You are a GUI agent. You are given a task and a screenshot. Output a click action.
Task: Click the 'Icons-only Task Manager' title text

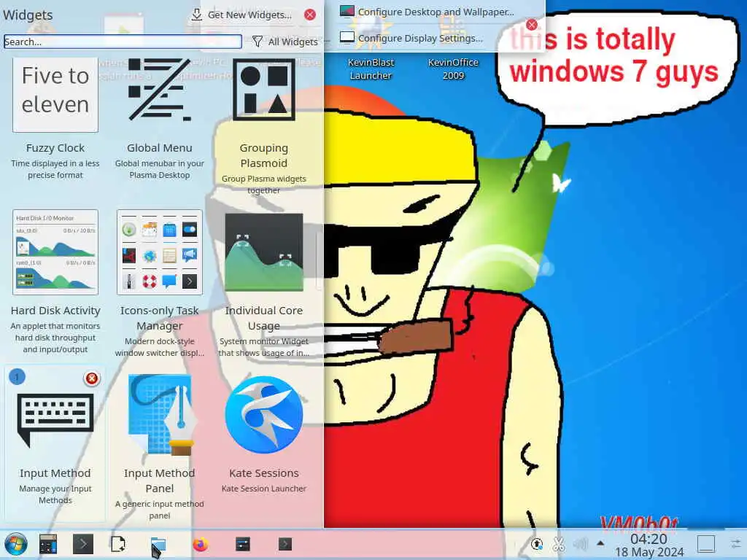pos(160,318)
